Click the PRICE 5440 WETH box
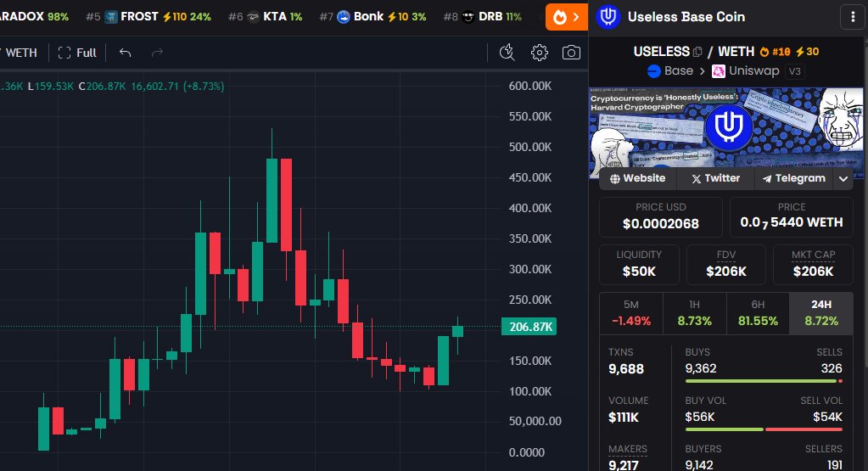This screenshot has height=471, width=868. click(x=792, y=217)
